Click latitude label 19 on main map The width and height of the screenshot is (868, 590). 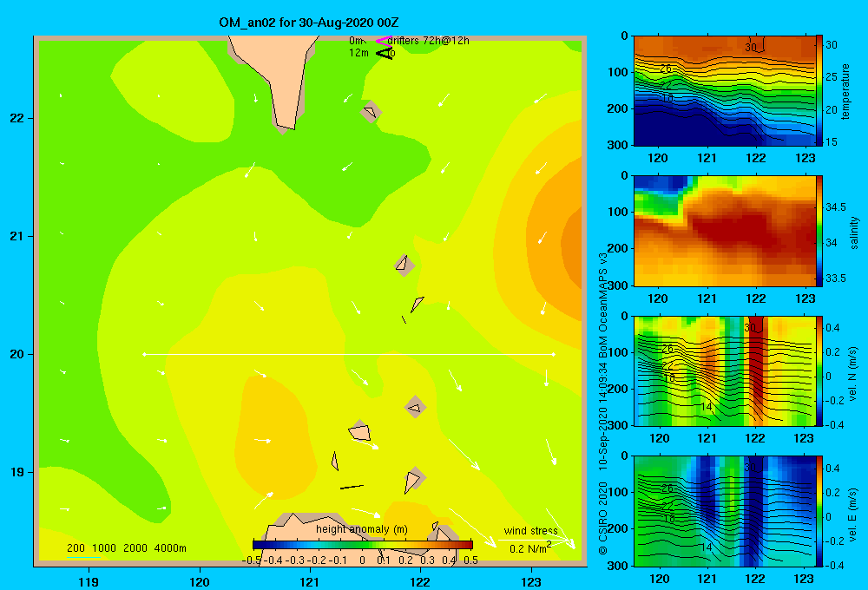click(17, 472)
